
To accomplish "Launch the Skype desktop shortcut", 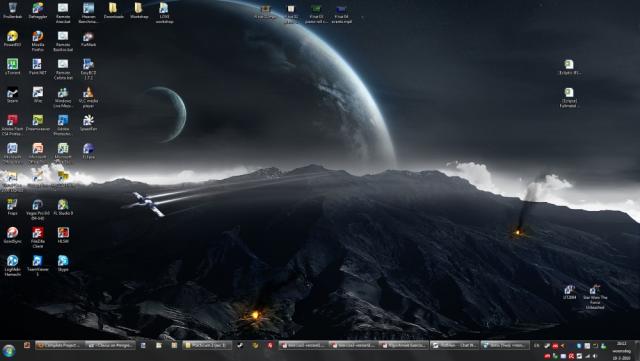I will tap(63, 263).
